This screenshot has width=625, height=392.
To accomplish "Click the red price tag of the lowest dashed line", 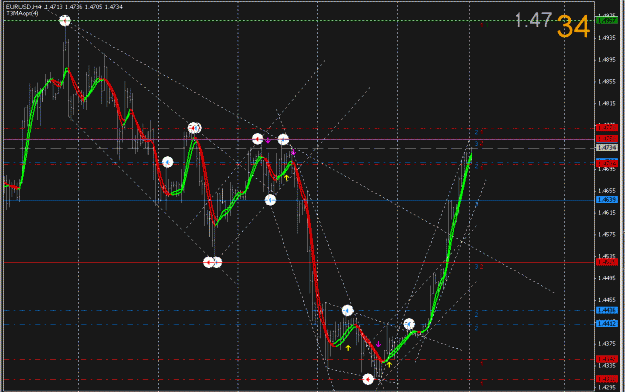I will click(606, 379).
